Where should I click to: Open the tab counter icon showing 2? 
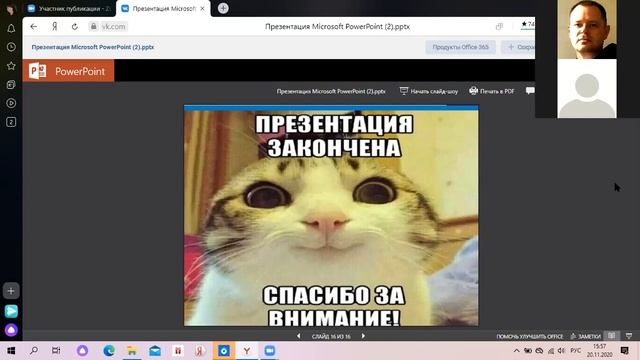[11, 122]
